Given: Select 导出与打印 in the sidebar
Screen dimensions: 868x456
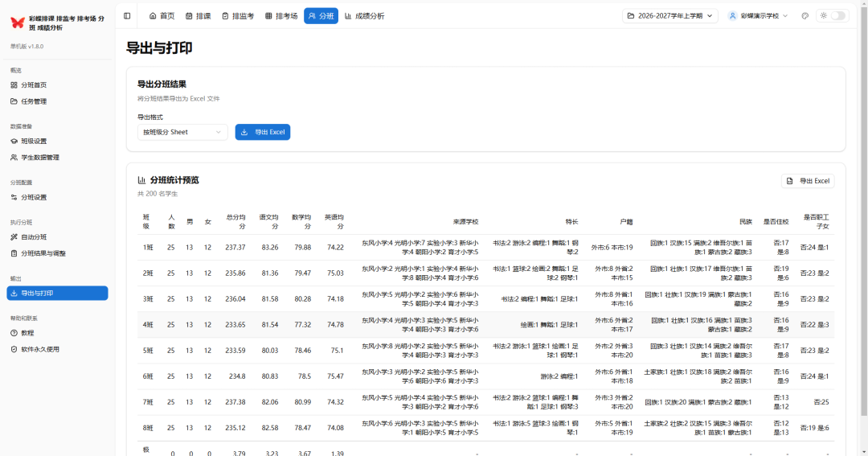Looking at the screenshot, I should pyautogui.click(x=58, y=293).
